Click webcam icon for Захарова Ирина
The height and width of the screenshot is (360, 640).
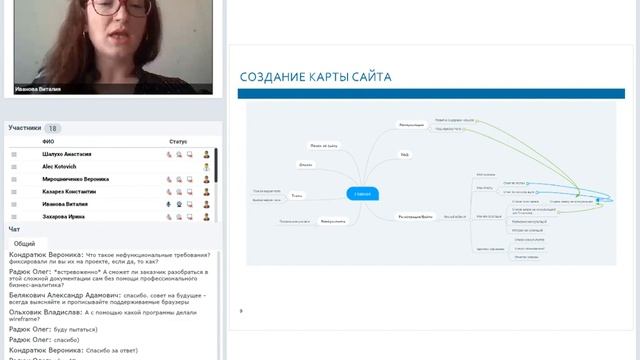[x=179, y=217]
